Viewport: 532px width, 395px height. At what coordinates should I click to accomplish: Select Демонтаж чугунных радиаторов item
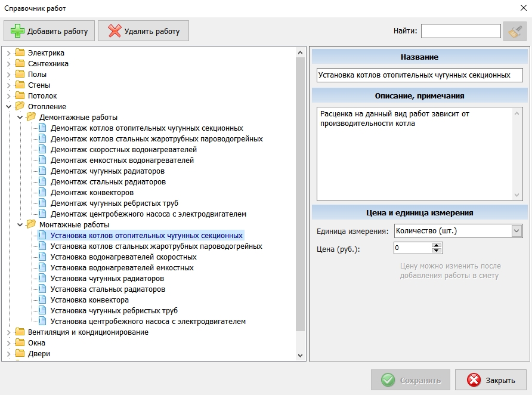[107, 171]
